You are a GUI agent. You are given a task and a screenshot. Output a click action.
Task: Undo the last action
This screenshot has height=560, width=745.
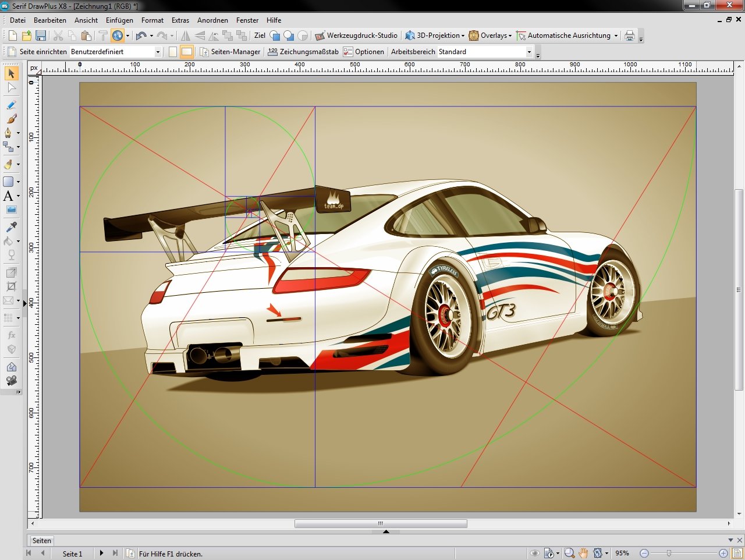pos(141,36)
